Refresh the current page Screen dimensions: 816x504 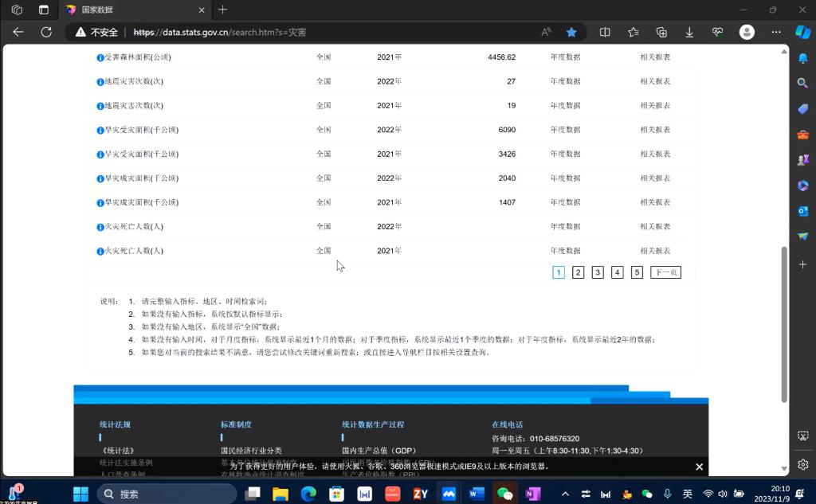[46, 32]
